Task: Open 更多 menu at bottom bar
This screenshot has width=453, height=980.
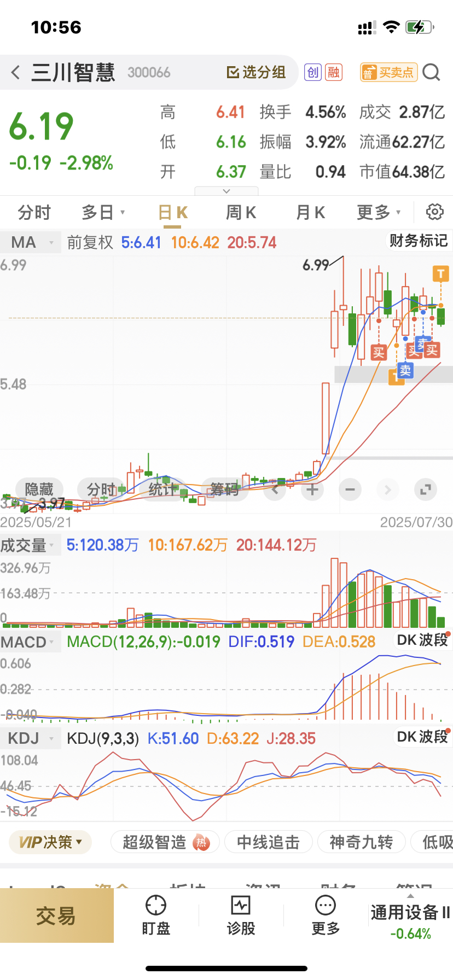Action: [326, 915]
